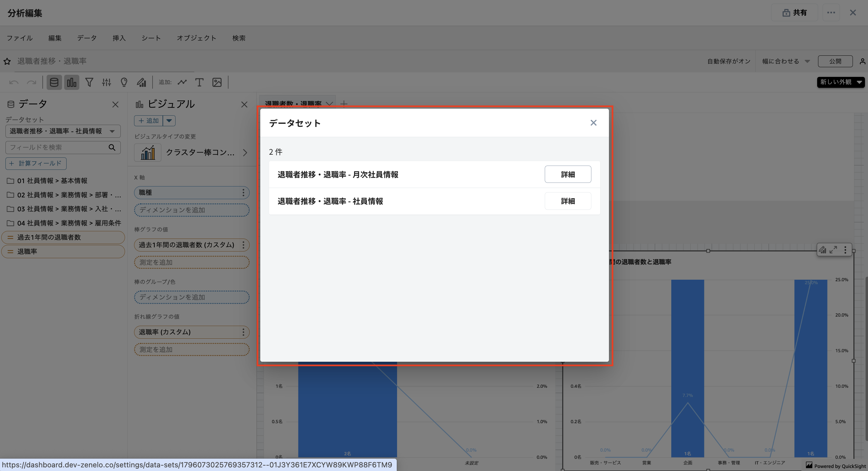Click the add line insight icon
Screen dimensions: 868x471
click(182, 82)
